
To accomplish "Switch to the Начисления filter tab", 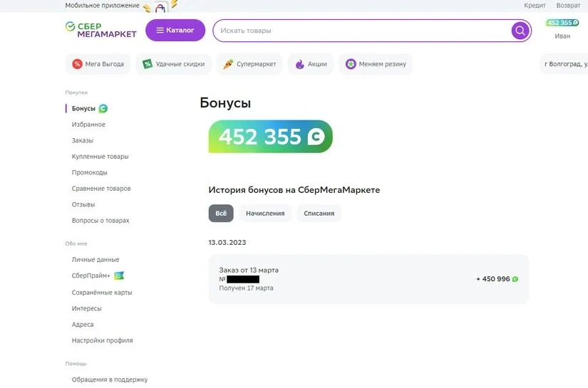I will [265, 213].
